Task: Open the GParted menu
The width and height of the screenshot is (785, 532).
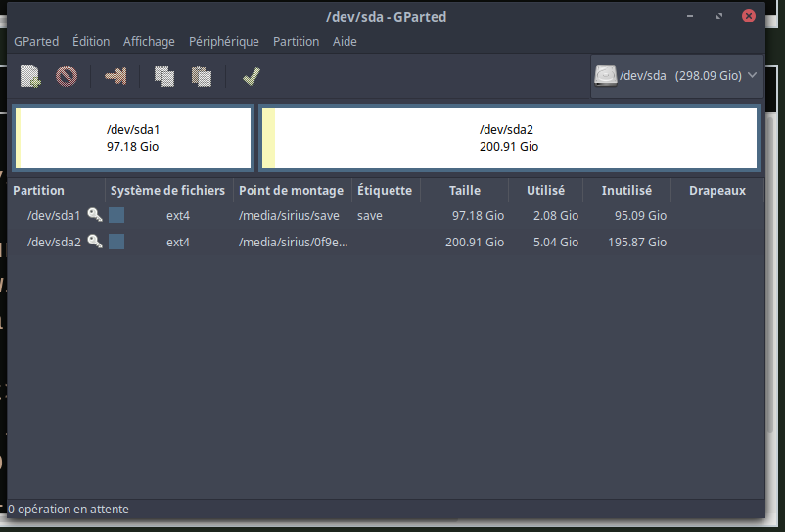Action: click(36, 42)
